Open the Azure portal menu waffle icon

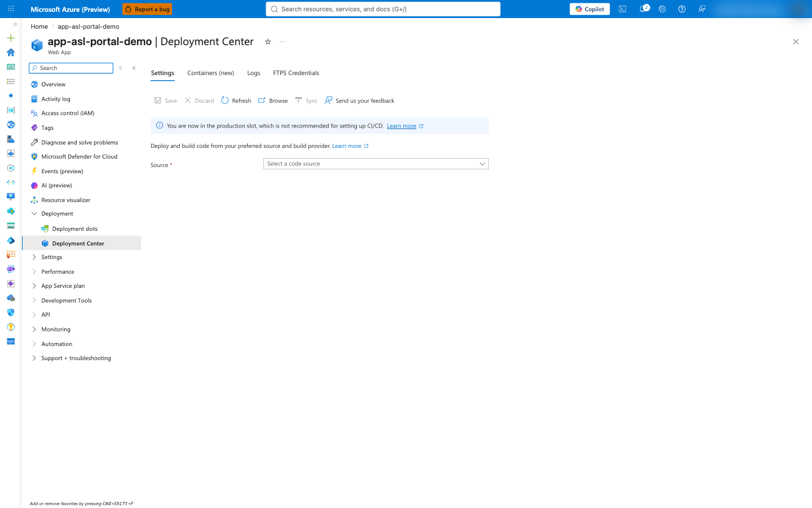click(11, 9)
